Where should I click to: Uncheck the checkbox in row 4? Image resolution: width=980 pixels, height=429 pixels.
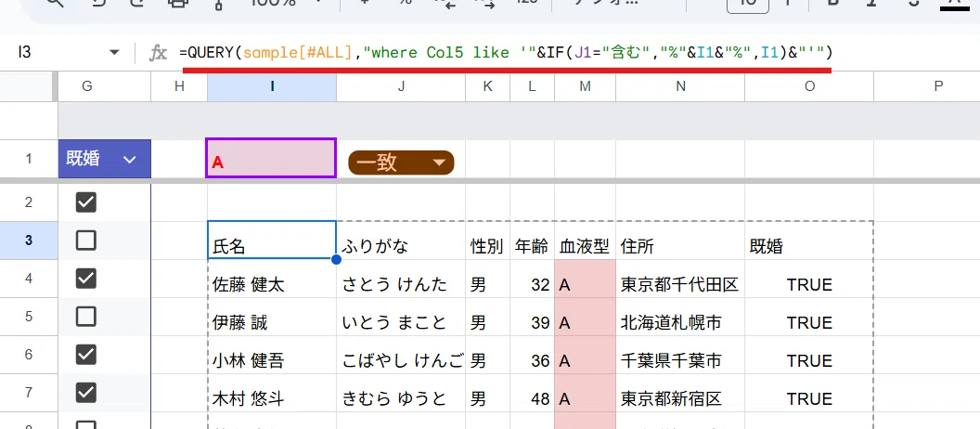pos(85,279)
